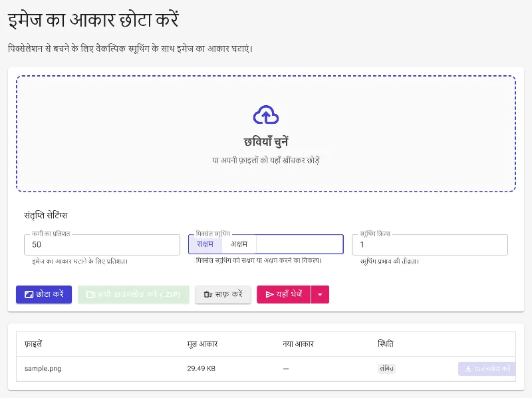Click the 'छवियाँ चुनें' choose images text
The image size is (532, 398).
(x=266, y=141)
